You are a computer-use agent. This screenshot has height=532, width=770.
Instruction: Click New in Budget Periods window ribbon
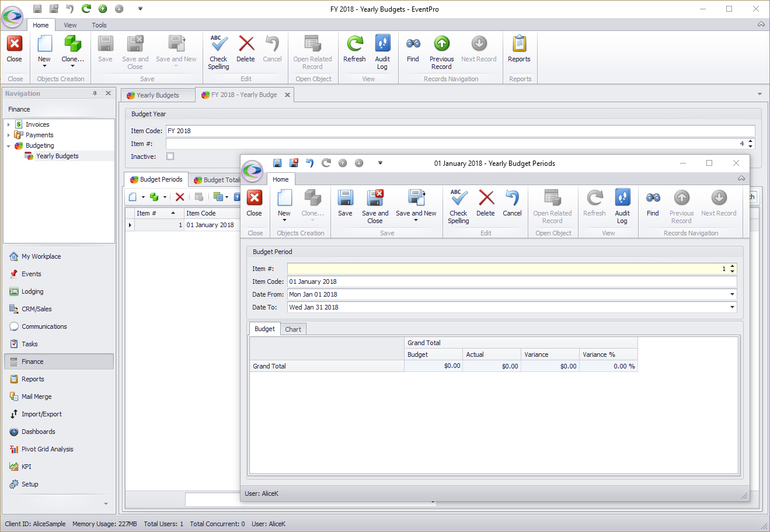pos(284,204)
